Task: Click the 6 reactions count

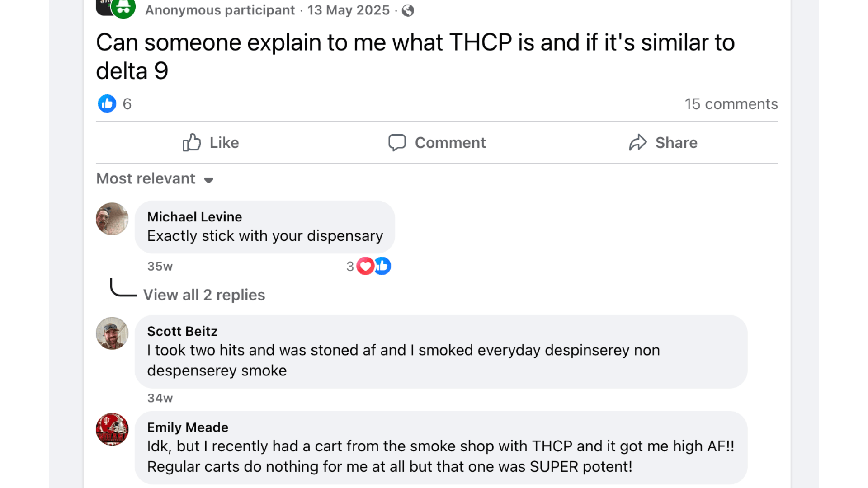Action: click(127, 103)
